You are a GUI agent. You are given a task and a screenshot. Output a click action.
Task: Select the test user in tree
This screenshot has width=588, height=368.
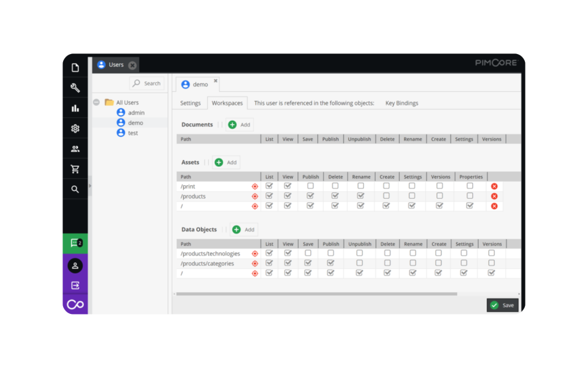(133, 133)
